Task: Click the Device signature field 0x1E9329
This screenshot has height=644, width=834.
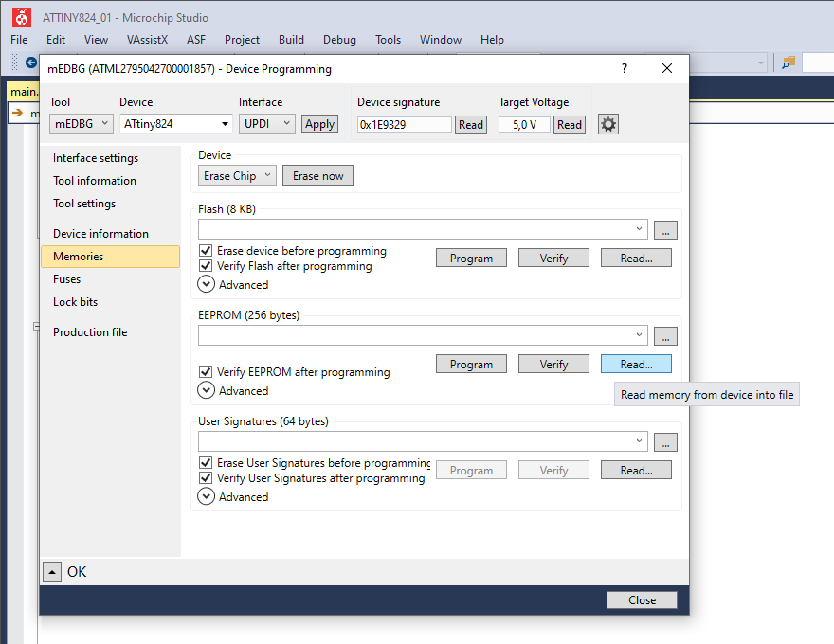Action: click(x=405, y=124)
